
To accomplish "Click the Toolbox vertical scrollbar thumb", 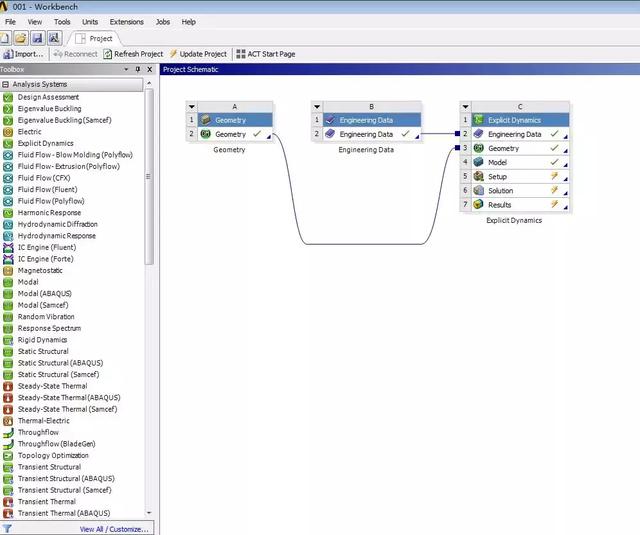I will coord(149,177).
